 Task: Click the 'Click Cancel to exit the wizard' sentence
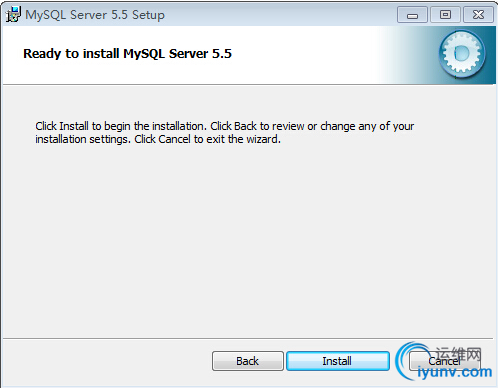pyautogui.click(x=207, y=139)
